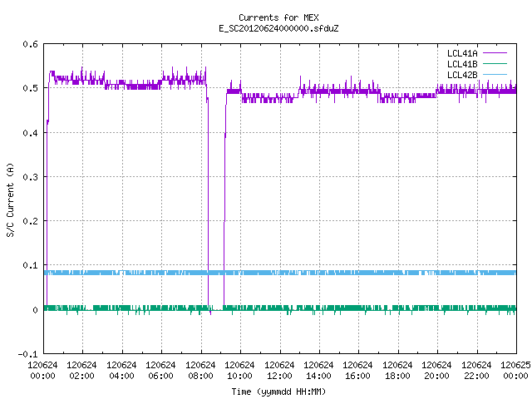Click the 120624 16:00 x-axis tick label
Image resolution: width=532 pixels, height=399 pixels.
[x=358, y=370]
